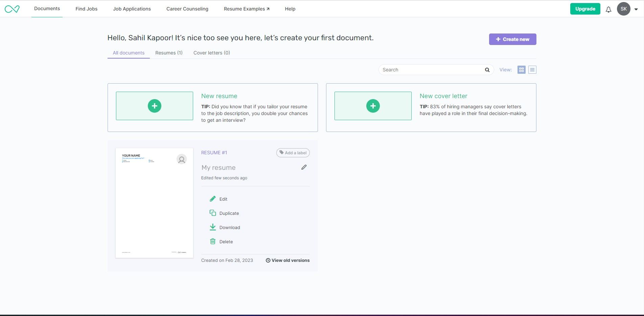Click into the documents Search field
The image size is (644, 316).
[431, 70]
